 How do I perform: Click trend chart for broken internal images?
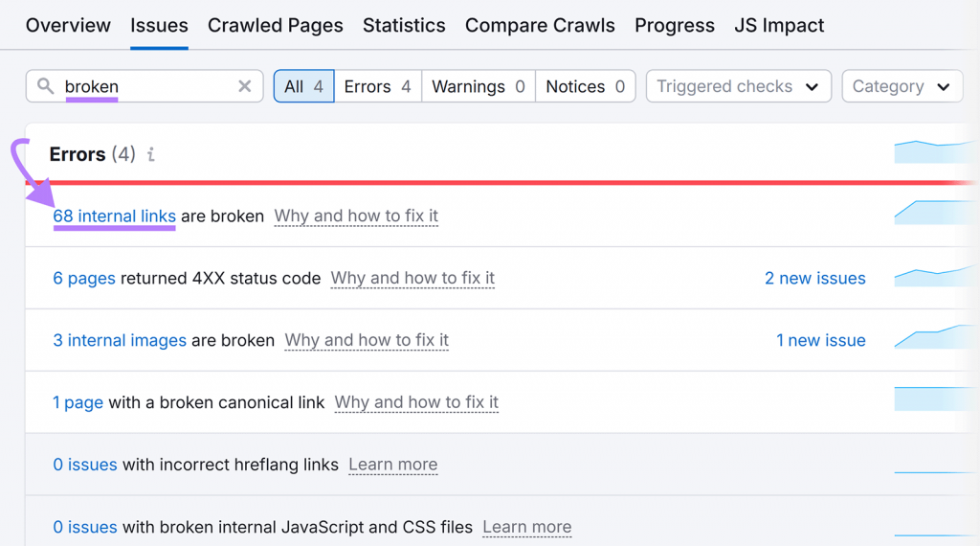pyautogui.click(x=936, y=336)
